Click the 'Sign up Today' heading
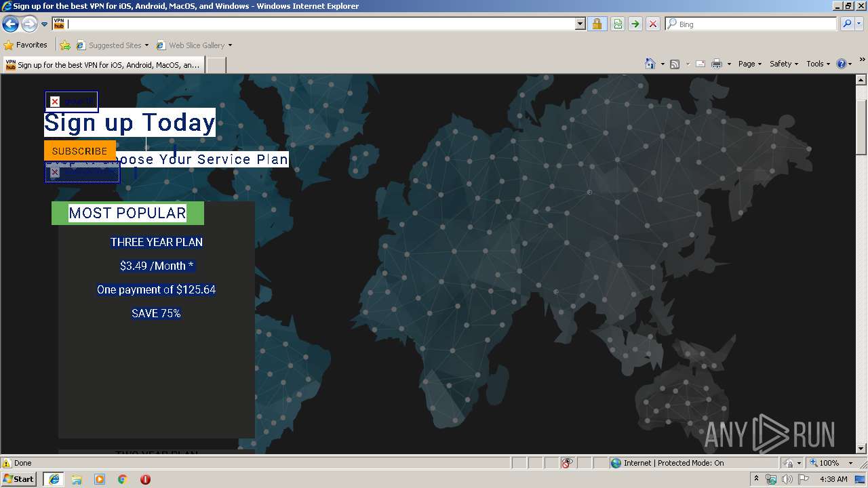The image size is (868, 488). click(130, 123)
